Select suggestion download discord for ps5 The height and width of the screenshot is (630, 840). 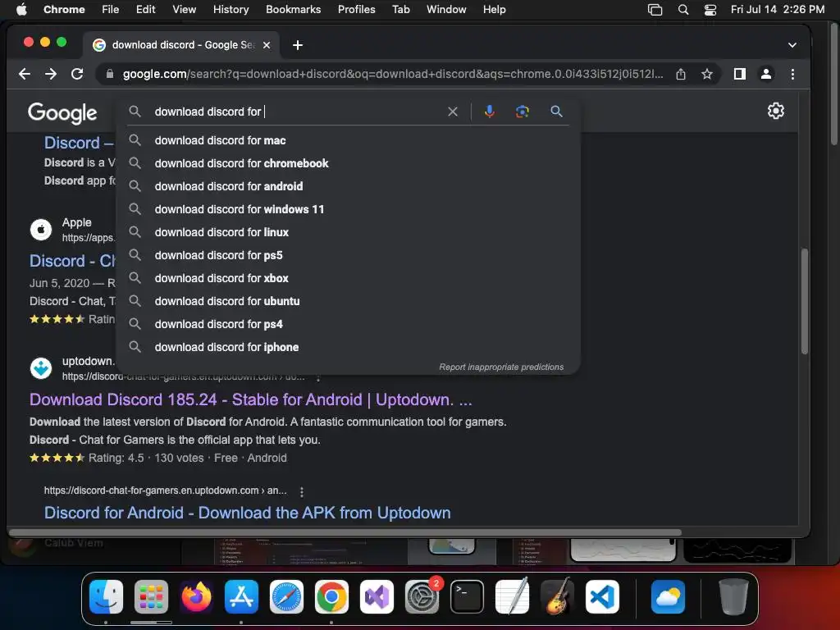(x=348, y=256)
